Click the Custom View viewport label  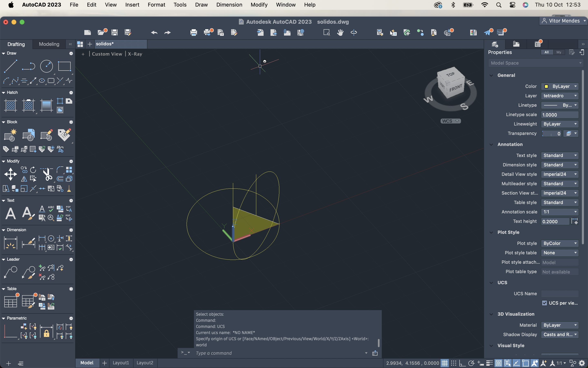tap(107, 54)
